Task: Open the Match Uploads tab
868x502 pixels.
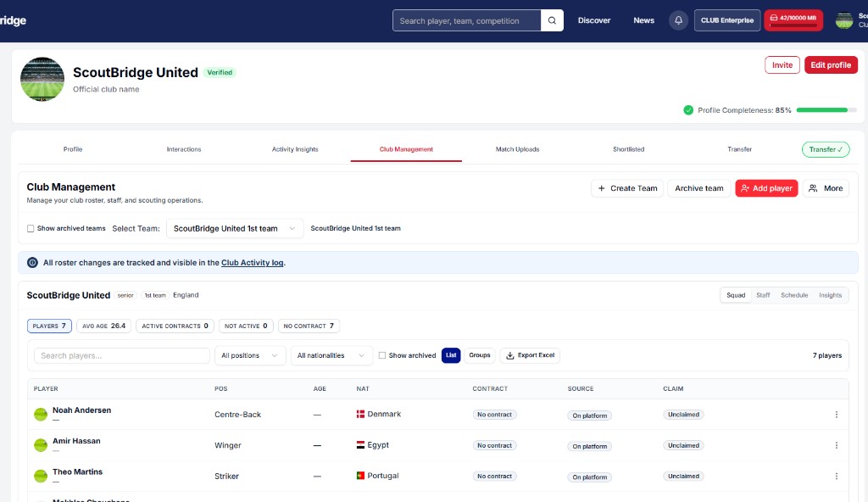Action: click(518, 149)
